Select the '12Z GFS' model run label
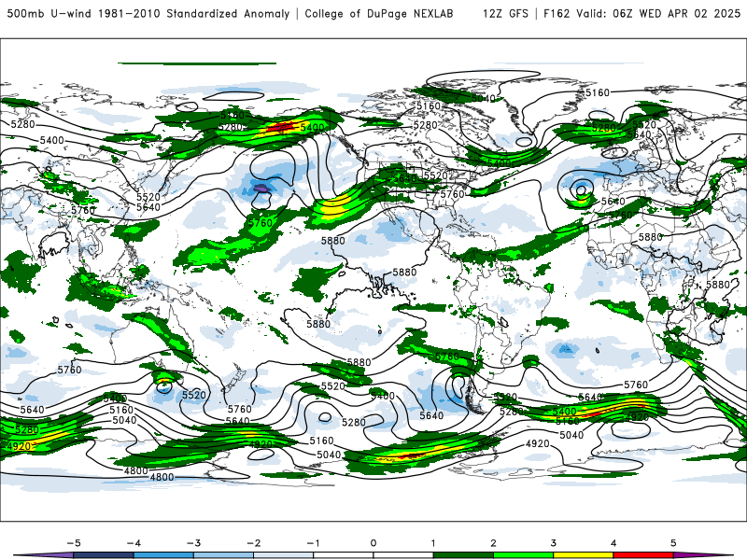747x560 pixels. coord(505,13)
